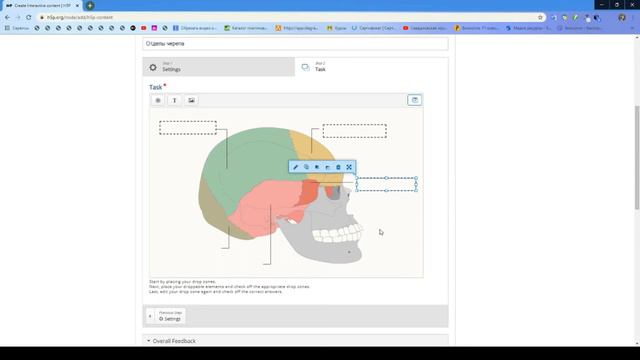Open the orange-icon bookmark link

point(297,28)
